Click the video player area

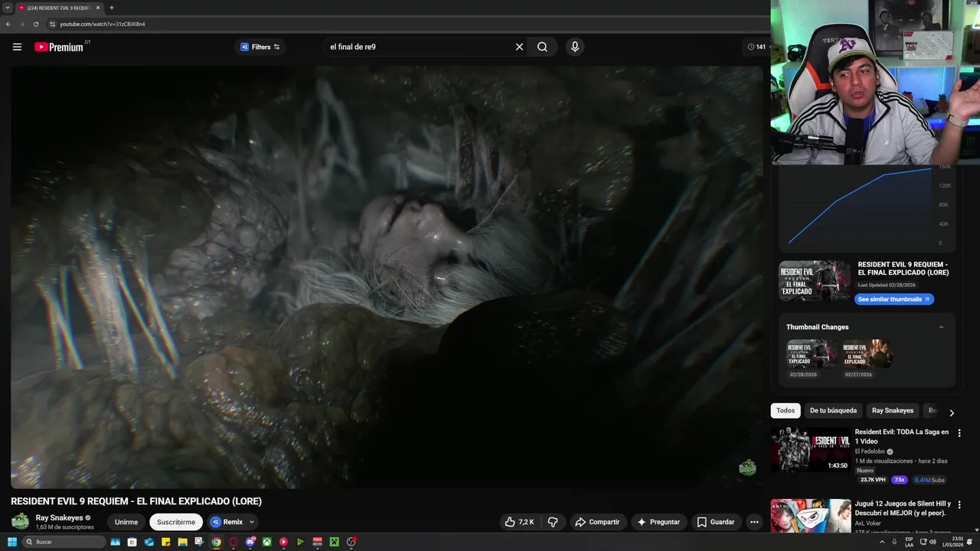387,276
